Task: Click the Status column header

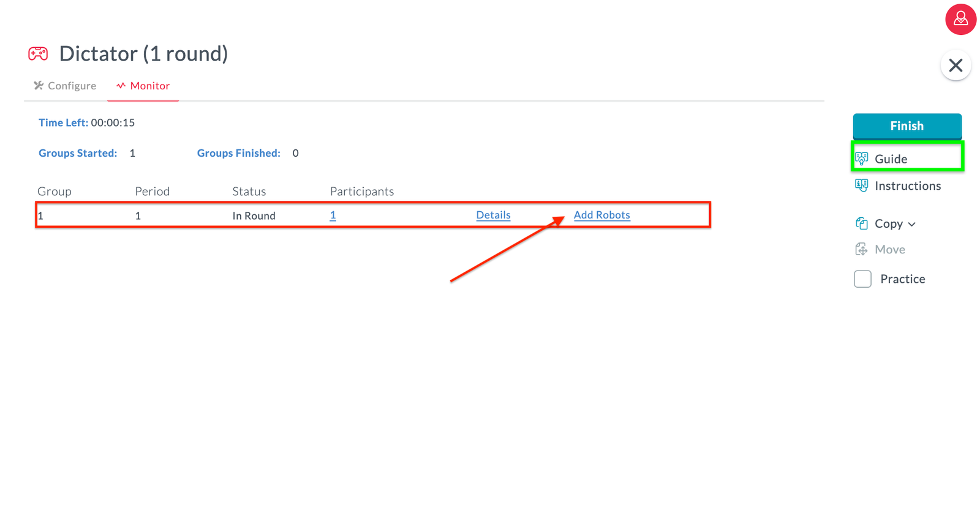Action: point(249,192)
